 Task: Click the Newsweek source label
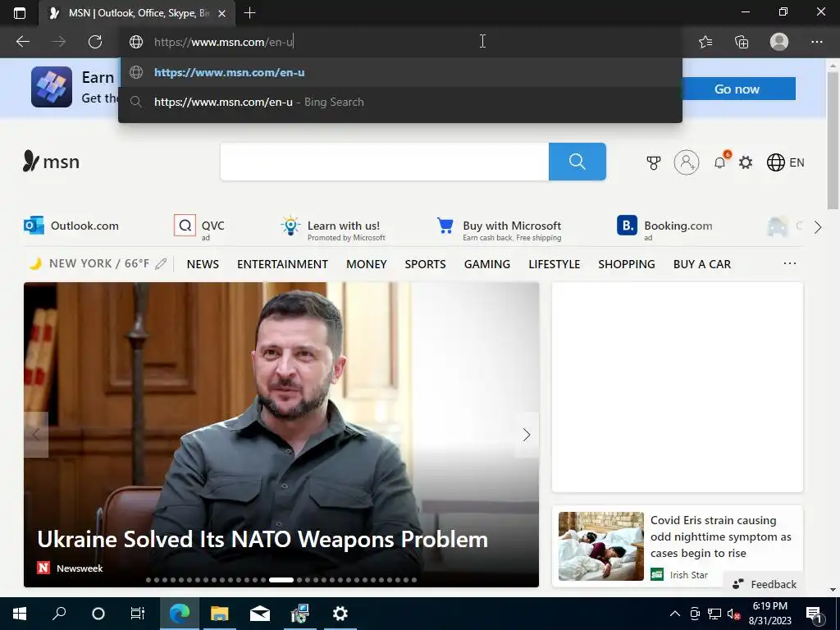tap(80, 568)
